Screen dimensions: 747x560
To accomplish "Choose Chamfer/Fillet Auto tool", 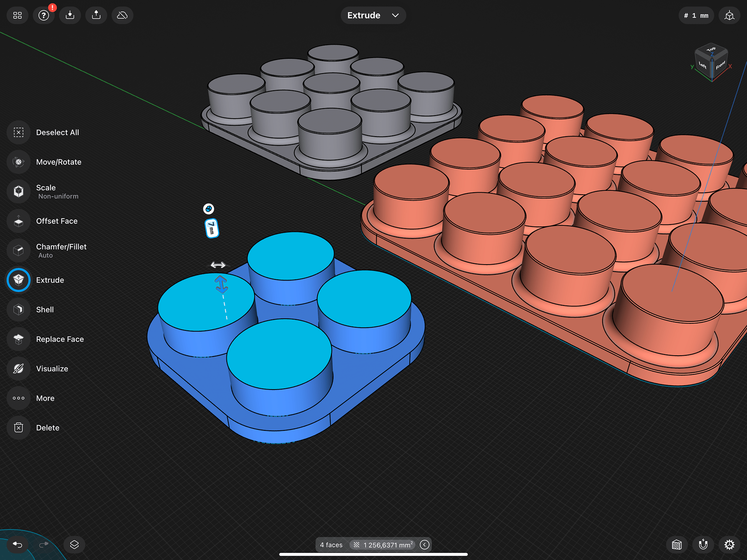I will [x=19, y=250].
